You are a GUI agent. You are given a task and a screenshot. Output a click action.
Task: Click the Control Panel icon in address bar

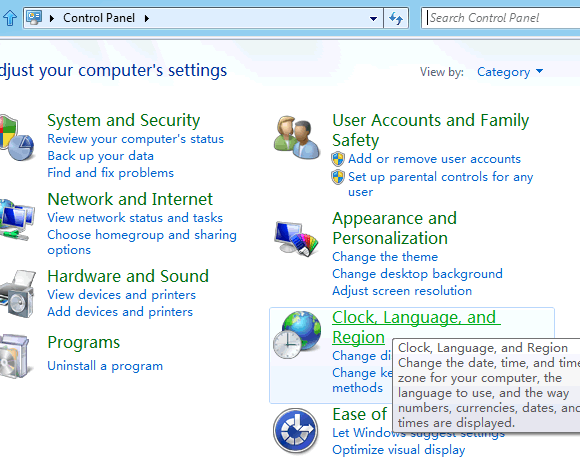pos(34,17)
